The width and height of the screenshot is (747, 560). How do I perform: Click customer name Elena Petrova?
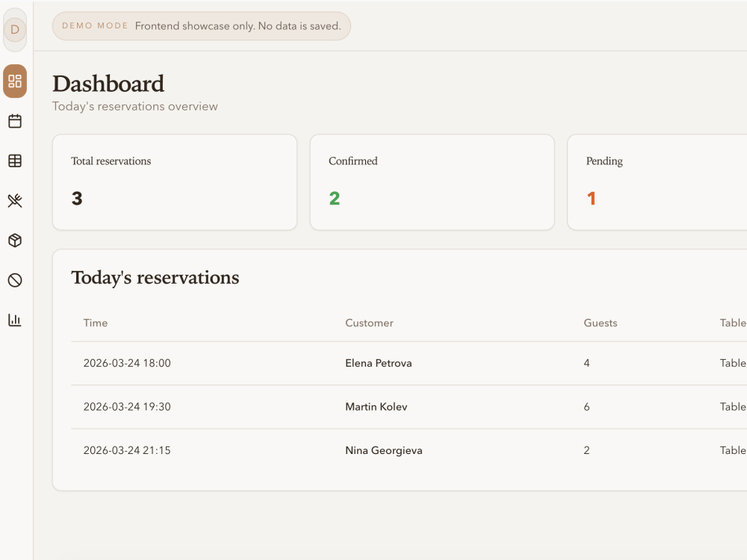coord(379,363)
